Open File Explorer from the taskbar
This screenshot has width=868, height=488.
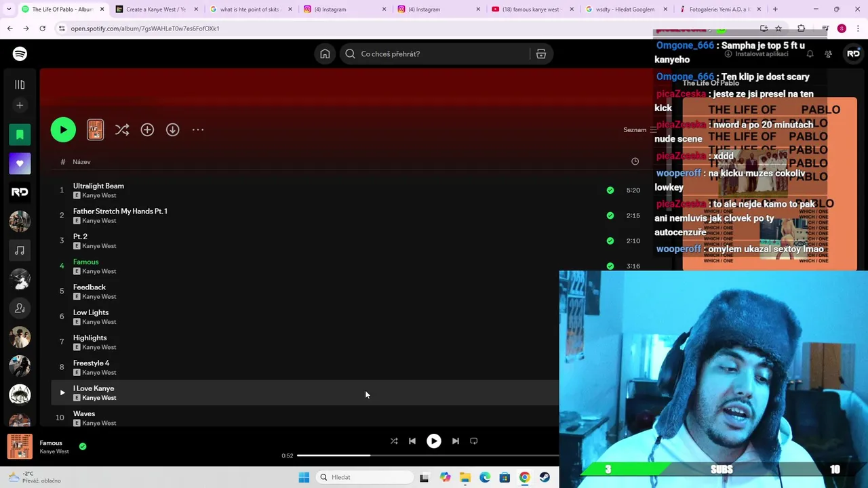465,477
